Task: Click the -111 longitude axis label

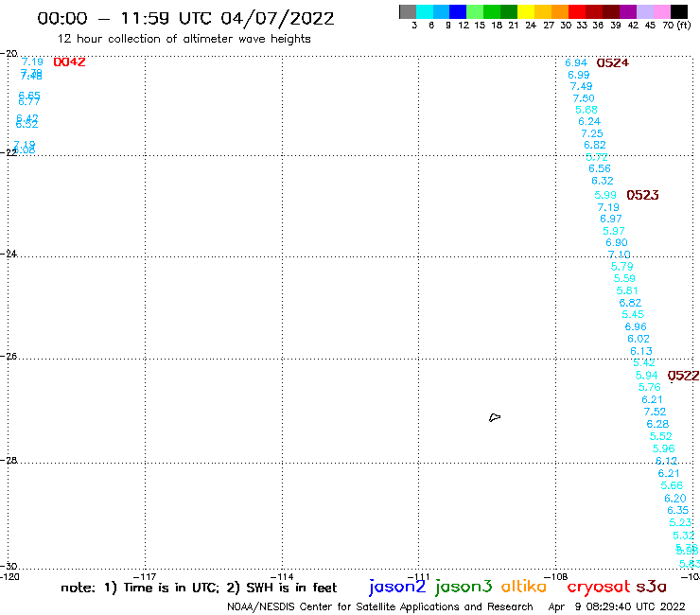Action: click(419, 577)
